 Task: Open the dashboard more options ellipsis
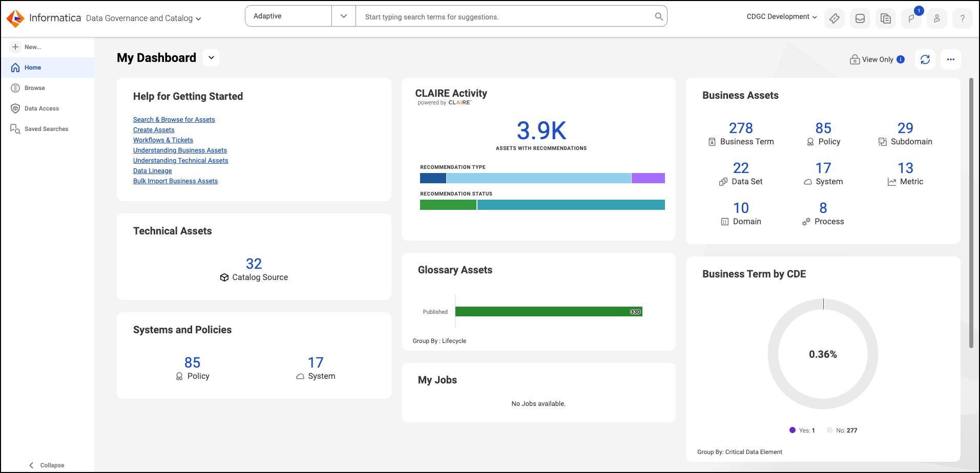tap(951, 59)
